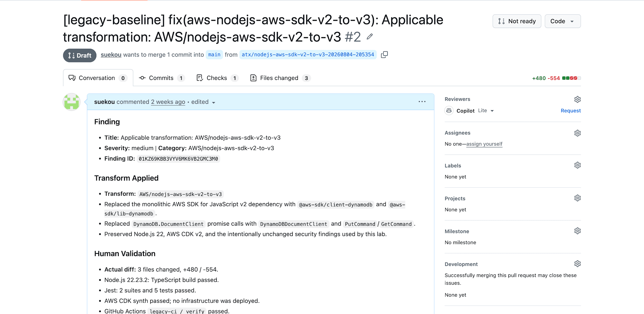Switch to the Commits tab
644x314 pixels.
[x=162, y=78]
